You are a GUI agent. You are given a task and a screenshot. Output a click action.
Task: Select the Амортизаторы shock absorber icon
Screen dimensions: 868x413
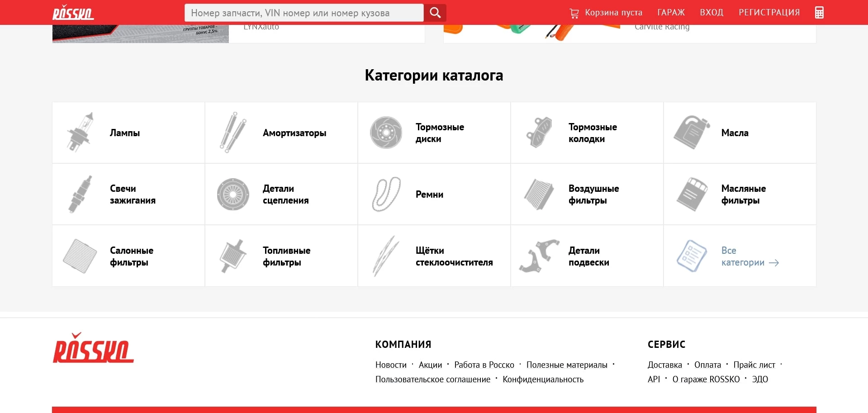[x=233, y=133]
